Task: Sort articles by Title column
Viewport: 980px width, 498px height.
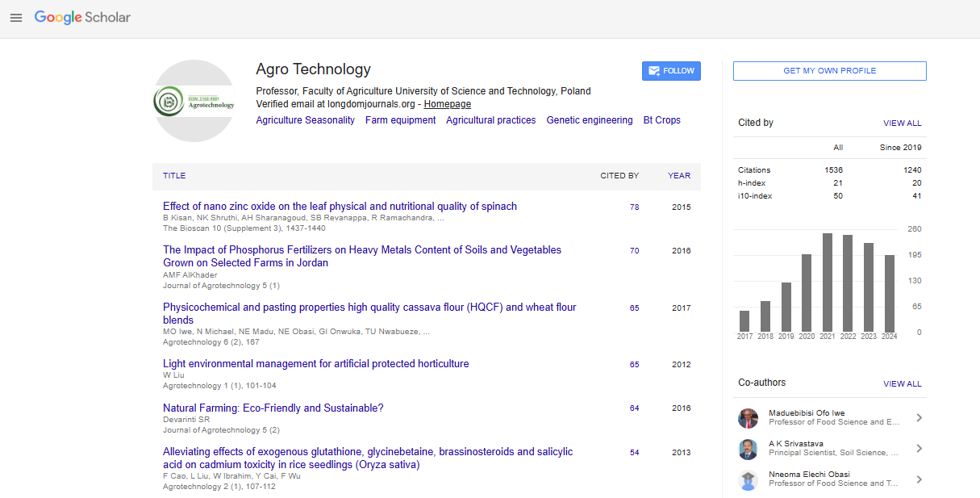Action: [174, 176]
